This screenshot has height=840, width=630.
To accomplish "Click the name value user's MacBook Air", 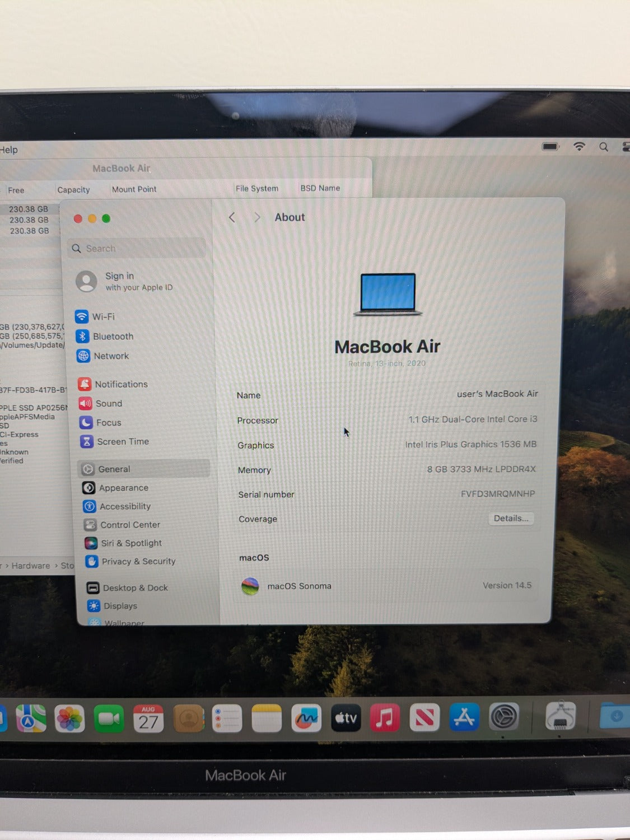I will (x=497, y=394).
